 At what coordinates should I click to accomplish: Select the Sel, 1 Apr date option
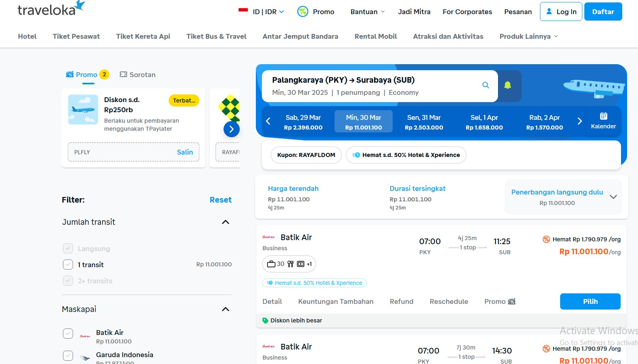484,122
